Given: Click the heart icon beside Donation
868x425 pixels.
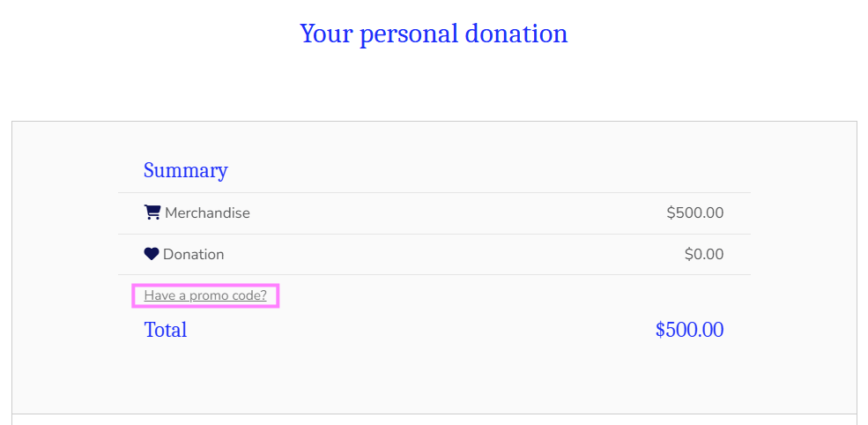Looking at the screenshot, I should 152,254.
